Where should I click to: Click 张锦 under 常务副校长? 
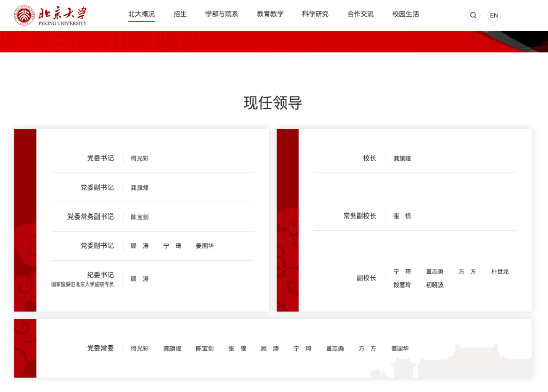[402, 215]
